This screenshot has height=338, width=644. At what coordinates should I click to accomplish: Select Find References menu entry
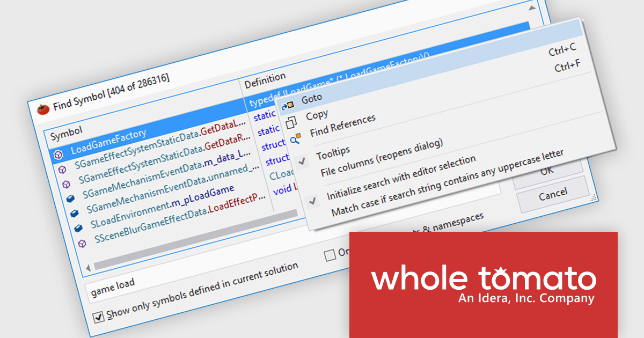342,126
